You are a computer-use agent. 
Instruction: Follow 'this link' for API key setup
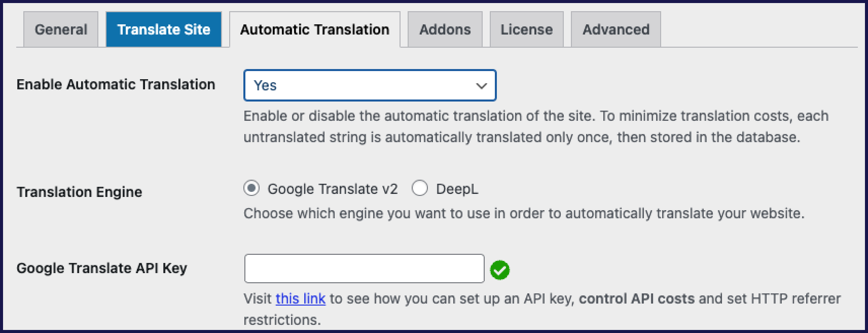coord(301,298)
